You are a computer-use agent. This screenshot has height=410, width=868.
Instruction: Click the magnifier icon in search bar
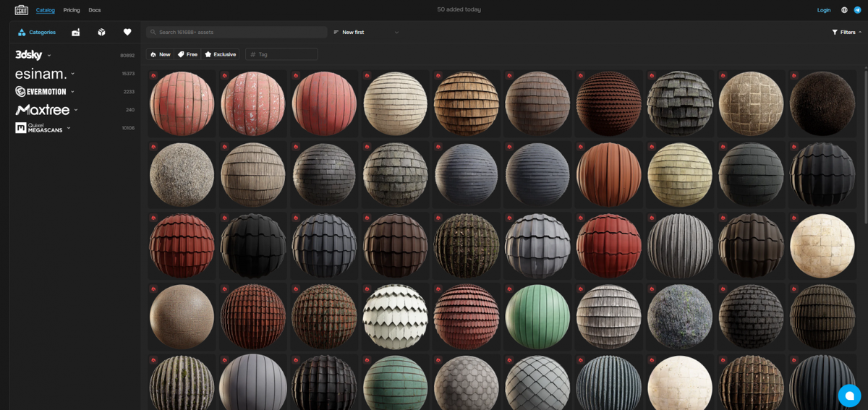[153, 33]
